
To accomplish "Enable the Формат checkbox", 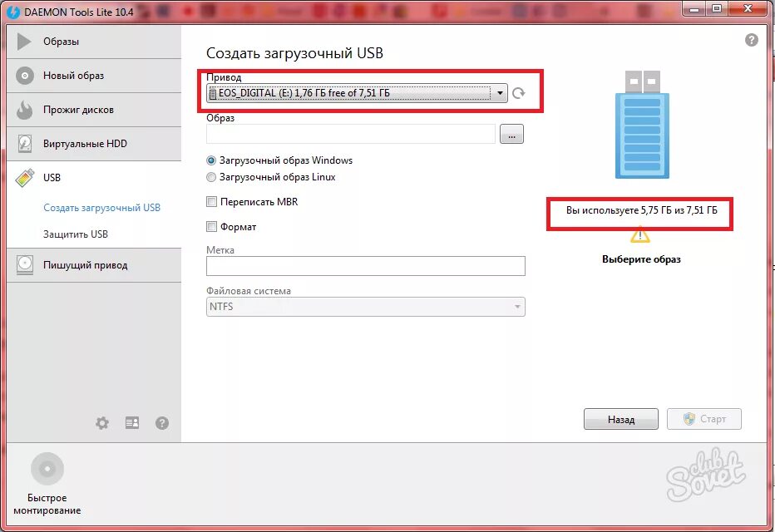I will pos(211,227).
